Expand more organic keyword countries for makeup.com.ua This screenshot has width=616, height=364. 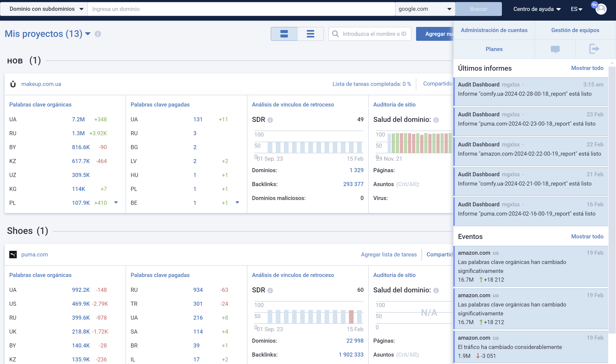pyautogui.click(x=116, y=203)
